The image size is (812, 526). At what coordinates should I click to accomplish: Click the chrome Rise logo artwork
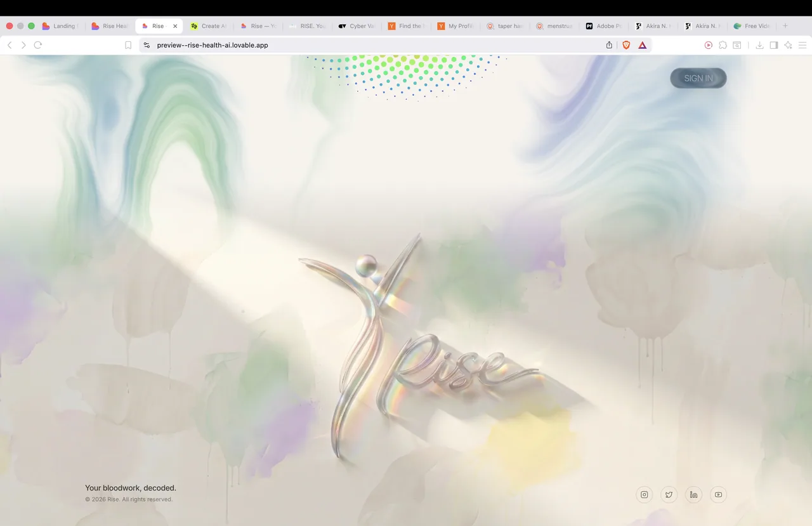coord(419,346)
